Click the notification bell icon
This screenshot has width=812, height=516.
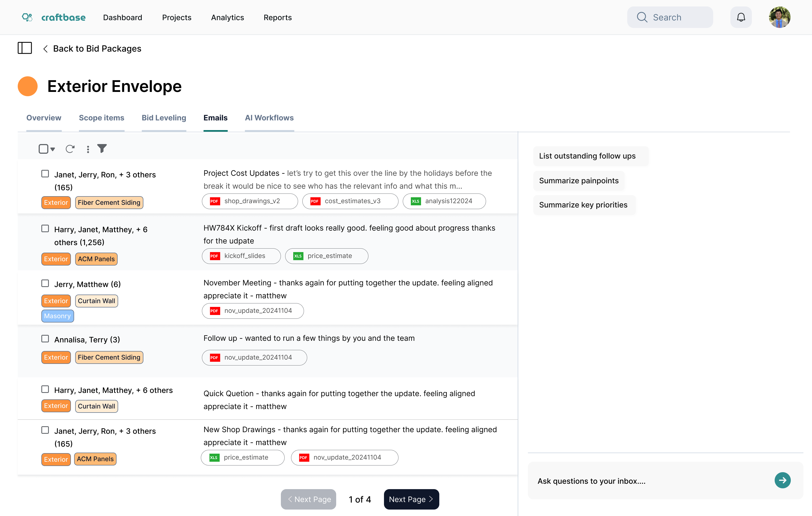click(x=741, y=17)
